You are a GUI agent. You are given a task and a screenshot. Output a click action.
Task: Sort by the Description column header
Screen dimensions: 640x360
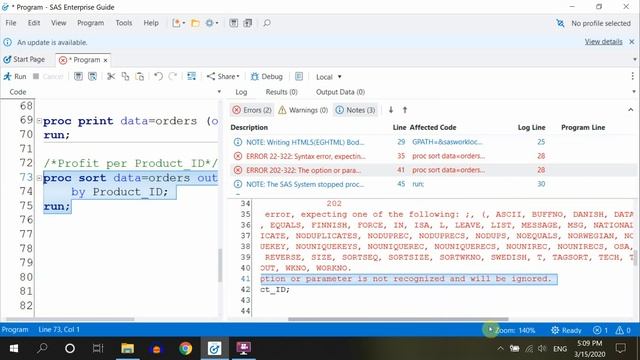pyautogui.click(x=249, y=128)
